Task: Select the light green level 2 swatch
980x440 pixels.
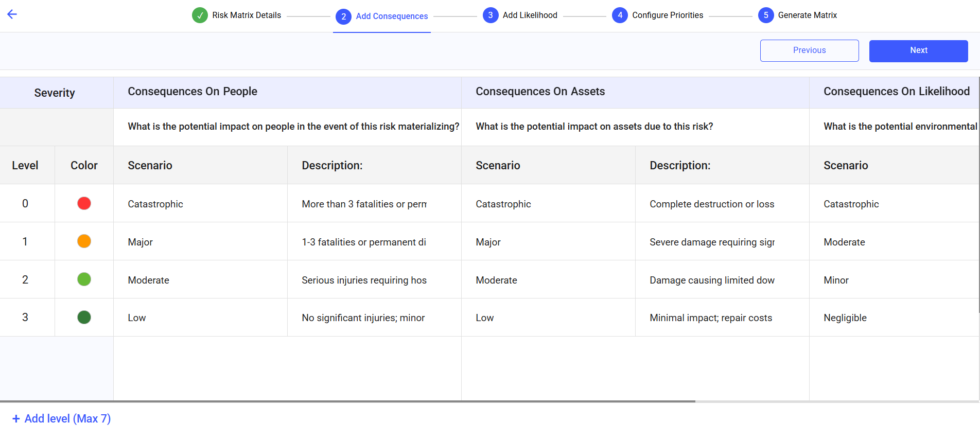Action: (84, 279)
